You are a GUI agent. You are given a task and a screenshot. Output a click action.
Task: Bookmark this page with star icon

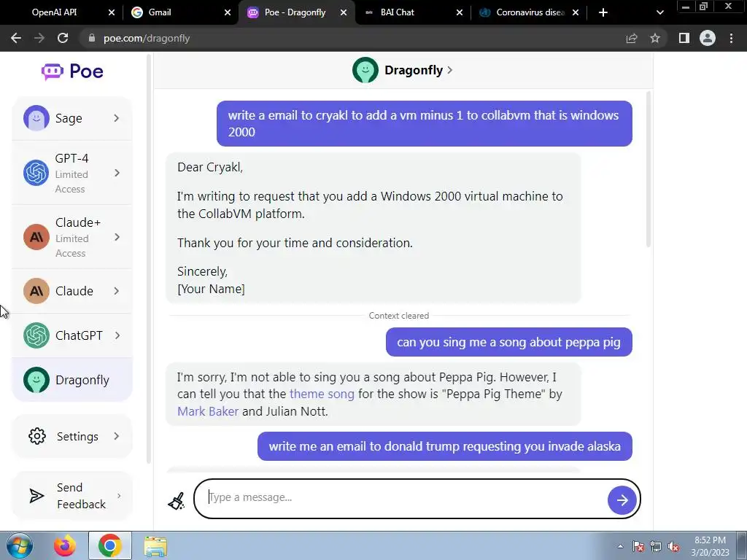click(x=655, y=38)
